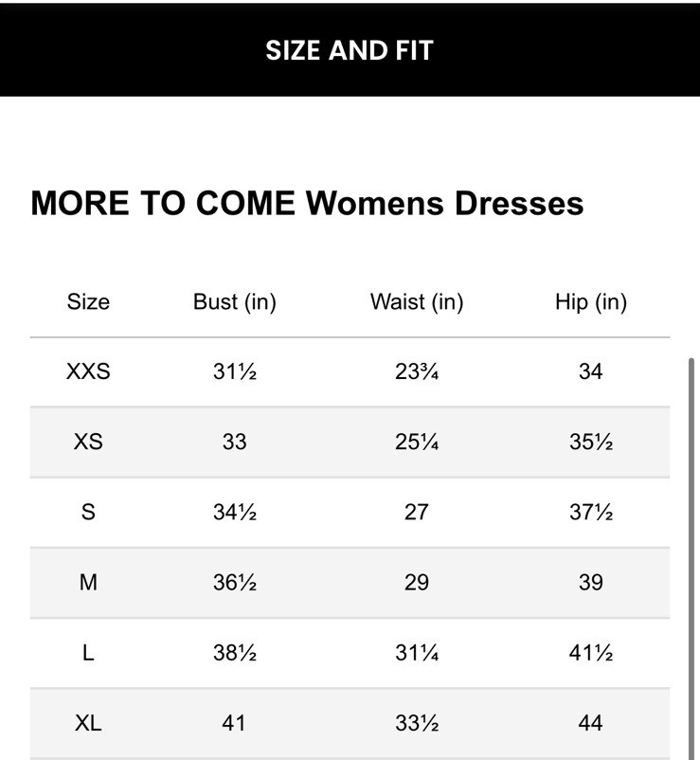This screenshot has height=760, width=700.
Task: Select the Bust (in) column header
Action: click(234, 302)
